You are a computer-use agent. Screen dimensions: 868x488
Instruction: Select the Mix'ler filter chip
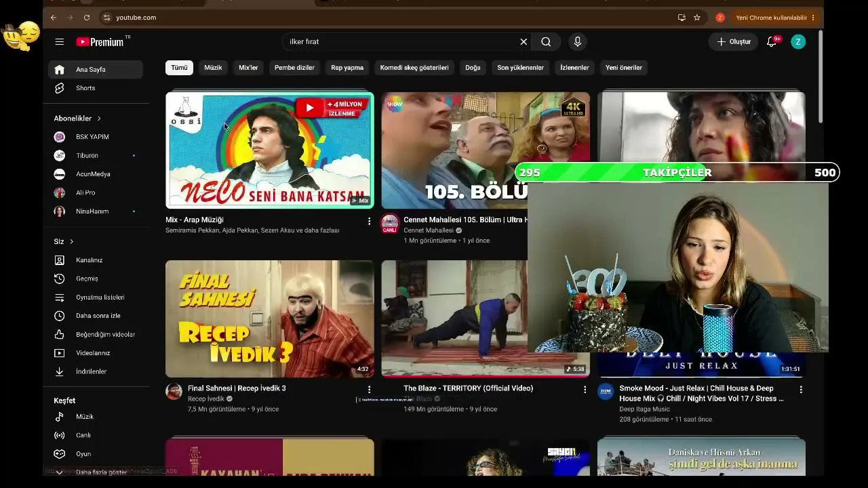coord(248,68)
